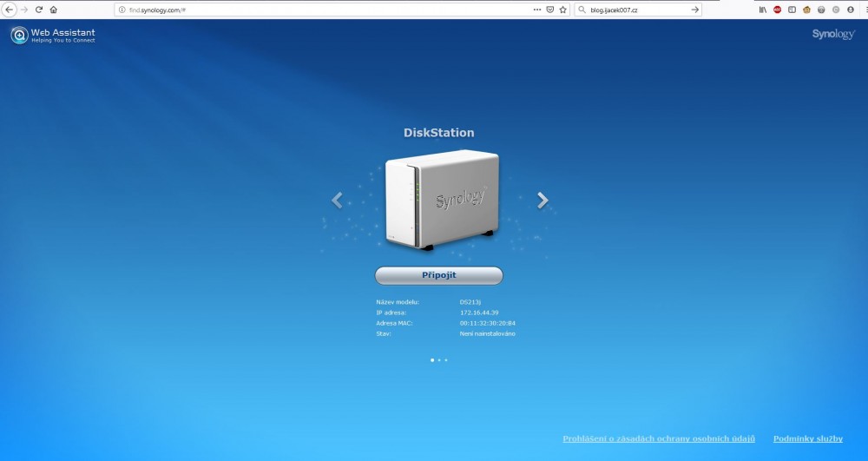This screenshot has height=461, width=868.
Task: Reload the page with the refresh icon
Action: pyautogui.click(x=39, y=10)
